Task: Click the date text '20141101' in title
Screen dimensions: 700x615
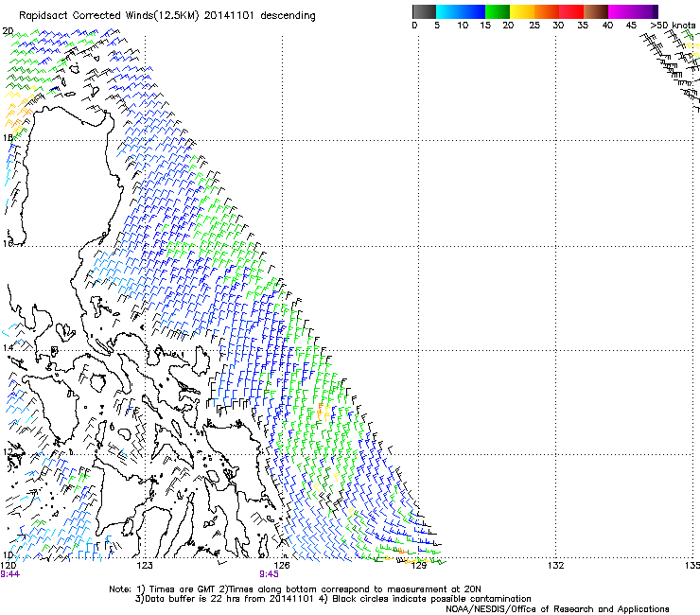Action: pos(229,15)
